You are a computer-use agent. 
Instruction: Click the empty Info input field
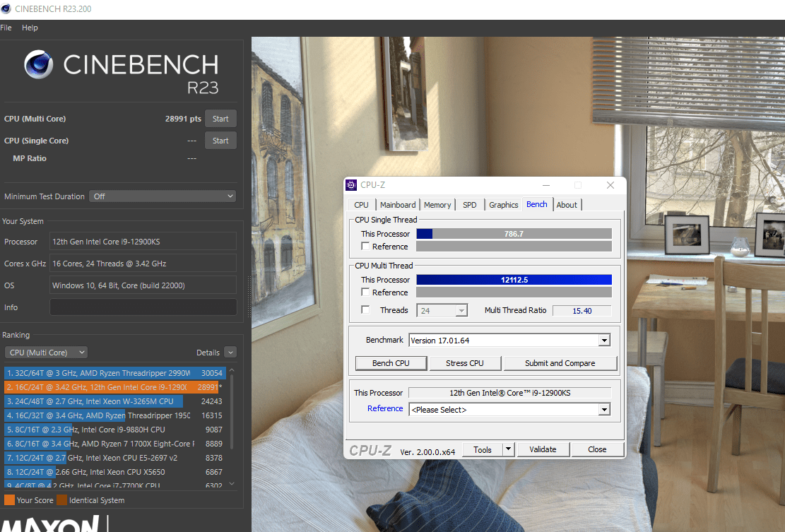pos(143,307)
